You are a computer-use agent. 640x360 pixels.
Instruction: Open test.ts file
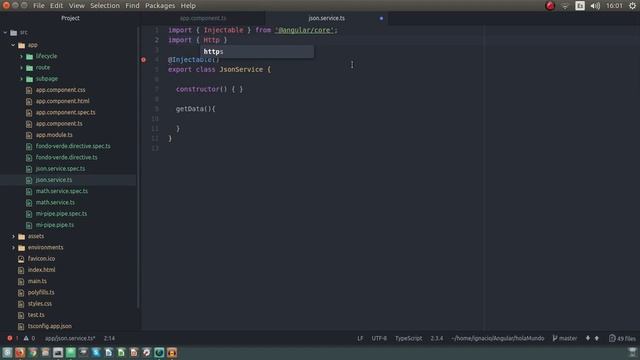36,315
